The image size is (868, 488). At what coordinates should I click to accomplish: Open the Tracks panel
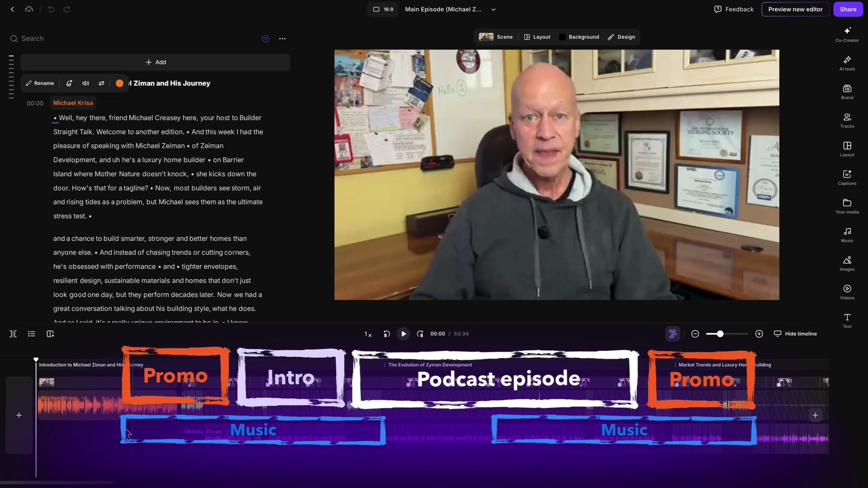847,120
